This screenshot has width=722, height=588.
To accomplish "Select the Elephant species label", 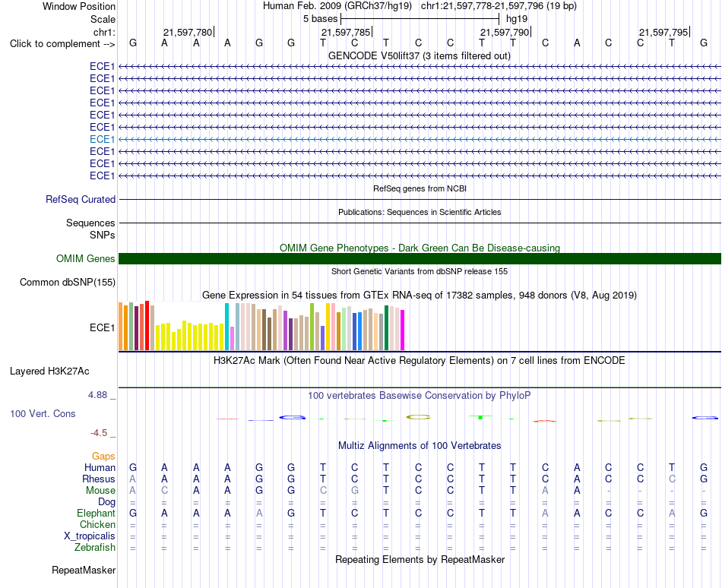I will (x=96, y=513).
